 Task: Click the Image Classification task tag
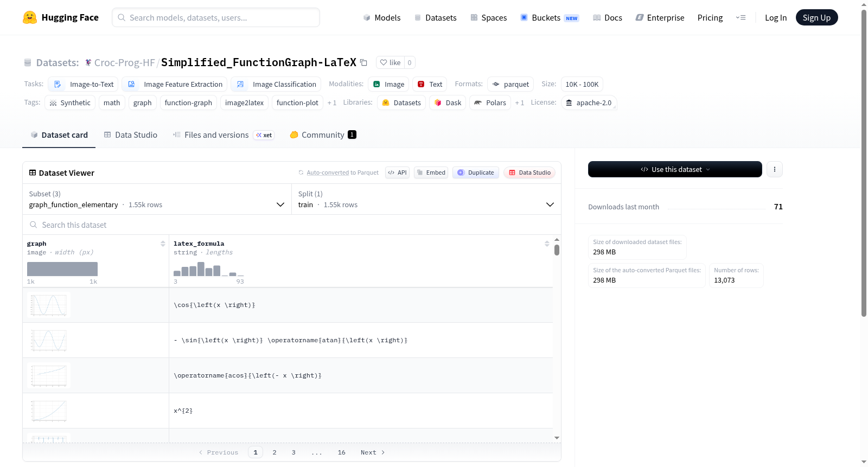(x=276, y=84)
